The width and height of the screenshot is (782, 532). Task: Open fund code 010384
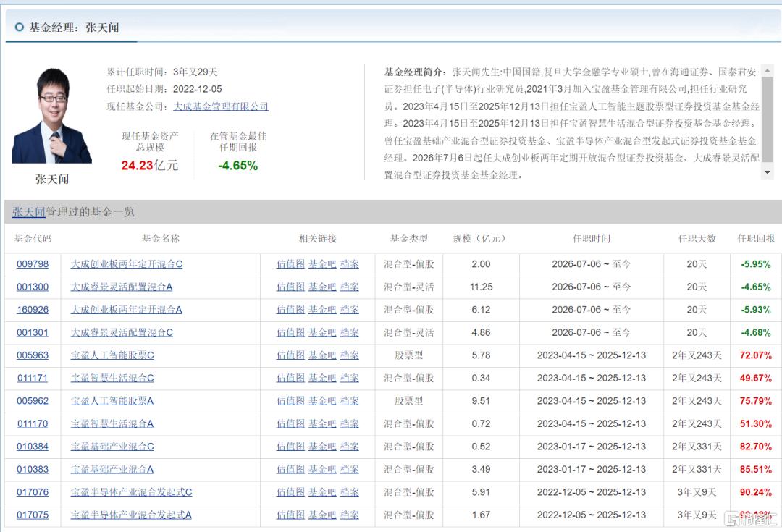tap(33, 447)
